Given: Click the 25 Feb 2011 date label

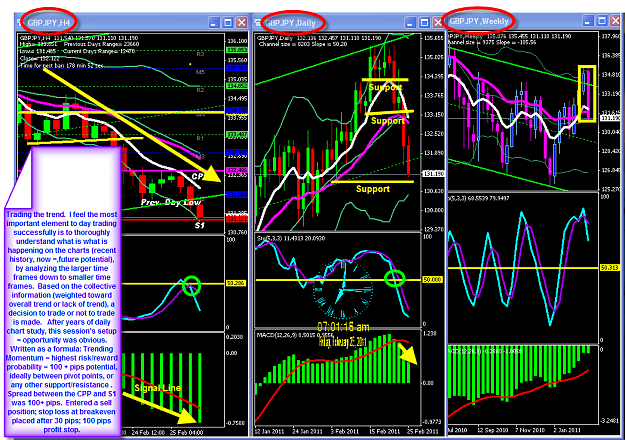Looking at the screenshot, I should click(x=423, y=431).
